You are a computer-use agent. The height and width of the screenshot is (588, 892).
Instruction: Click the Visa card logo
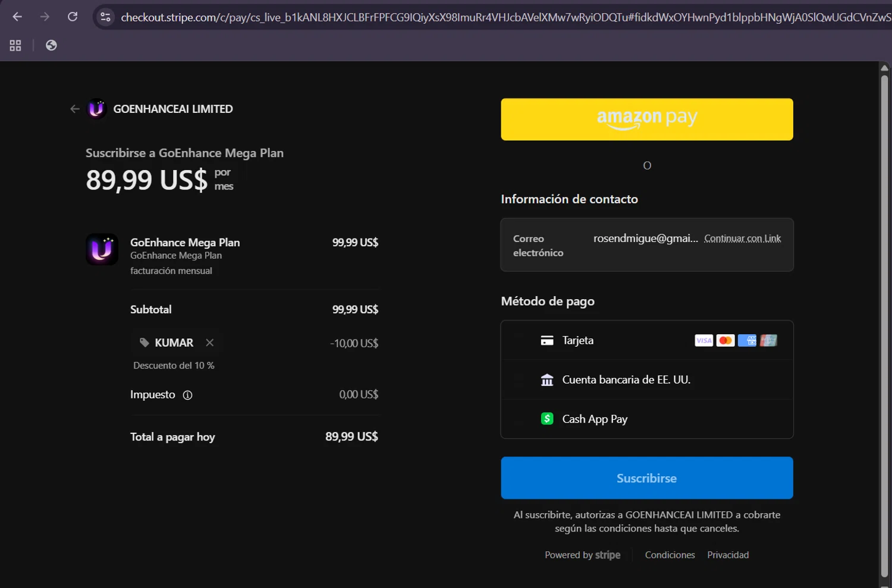tap(703, 341)
